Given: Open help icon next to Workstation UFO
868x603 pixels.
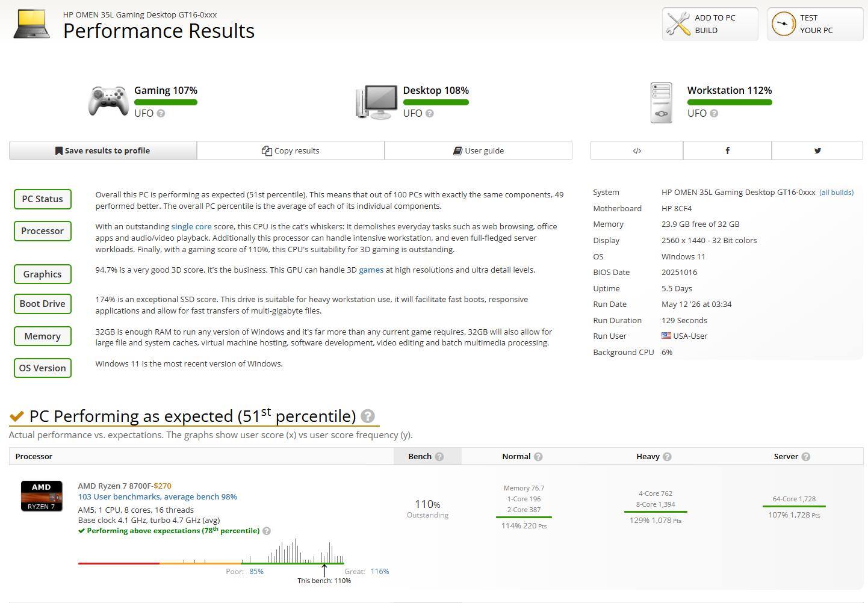Looking at the screenshot, I should (x=714, y=113).
